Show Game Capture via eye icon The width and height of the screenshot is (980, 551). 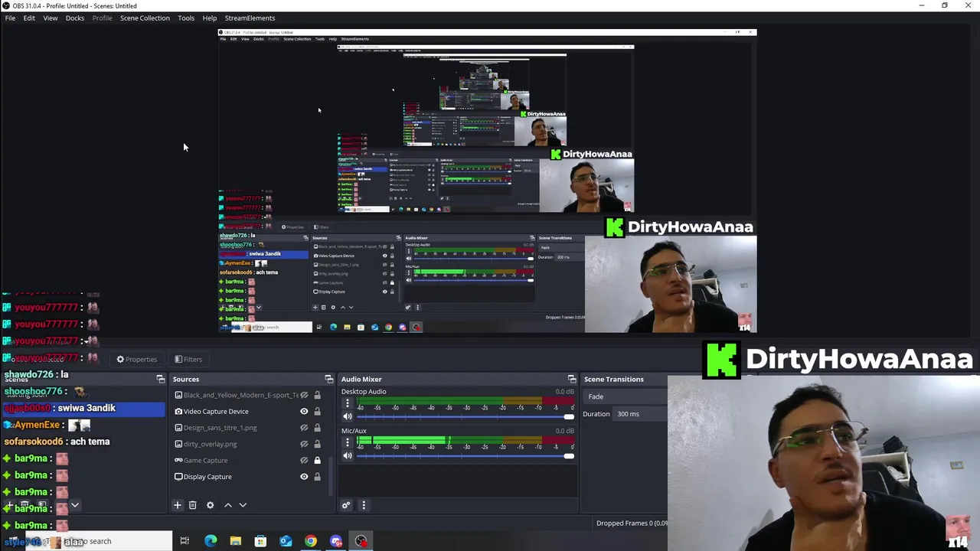tap(304, 460)
